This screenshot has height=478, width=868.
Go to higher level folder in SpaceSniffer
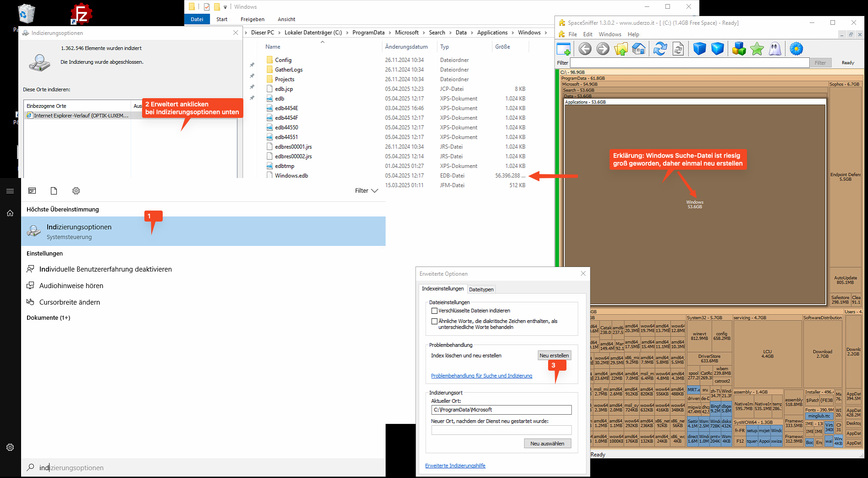click(621, 49)
